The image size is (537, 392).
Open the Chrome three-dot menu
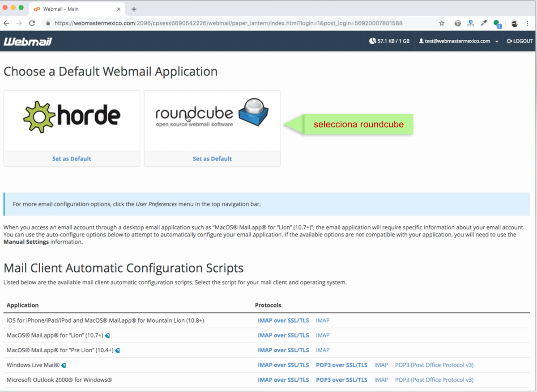(x=528, y=23)
